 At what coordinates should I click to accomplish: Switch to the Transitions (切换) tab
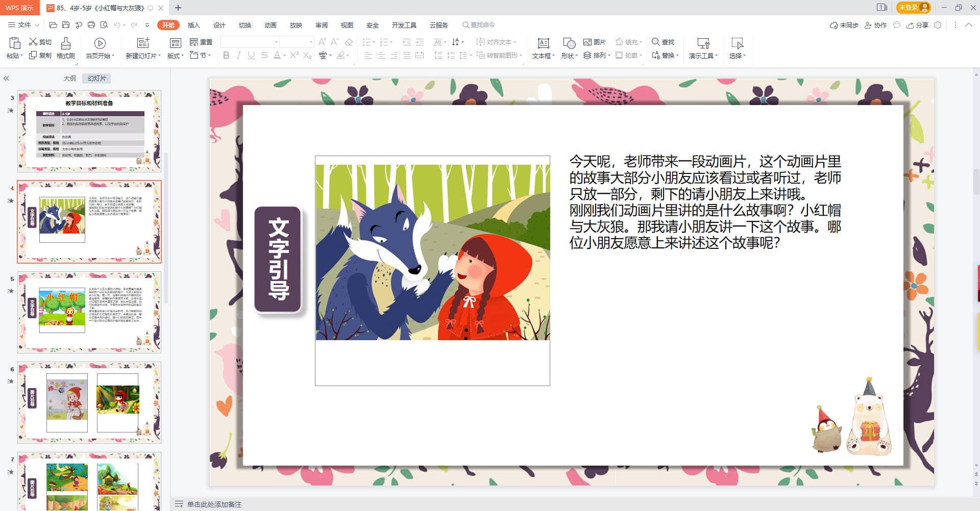[x=245, y=25]
